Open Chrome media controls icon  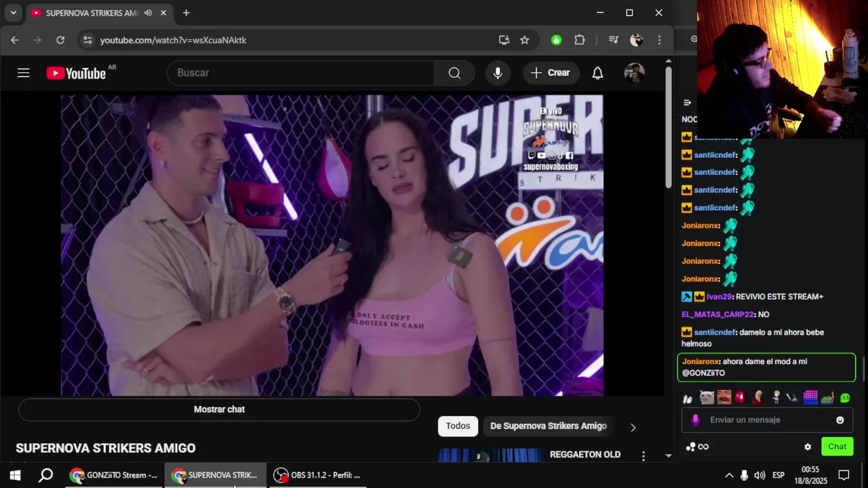click(614, 40)
